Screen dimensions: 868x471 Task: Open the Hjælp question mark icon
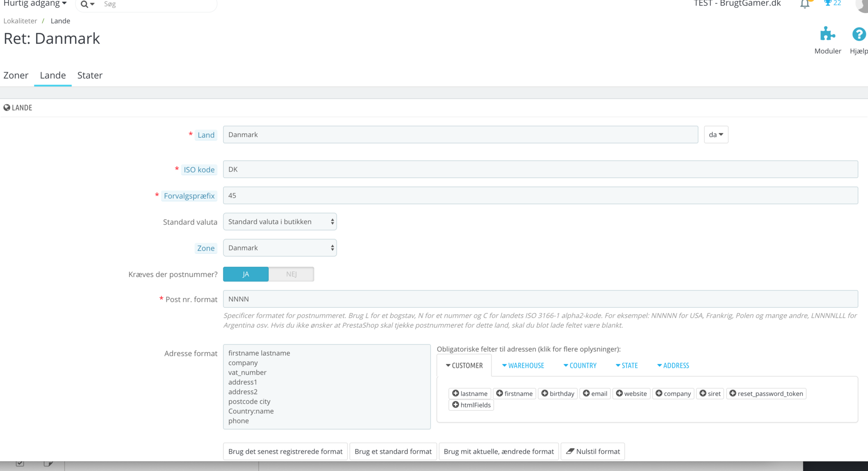tap(859, 34)
